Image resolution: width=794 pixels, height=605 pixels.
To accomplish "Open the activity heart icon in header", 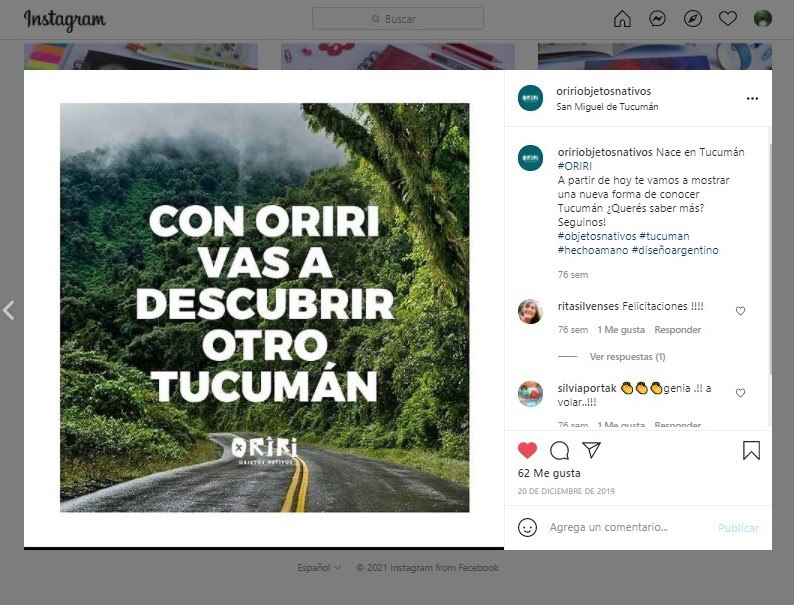I will point(728,19).
